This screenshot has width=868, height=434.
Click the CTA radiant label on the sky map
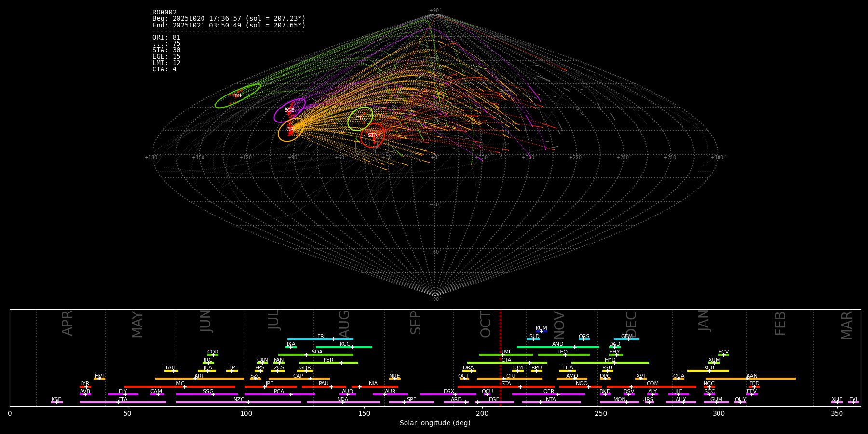coord(360,119)
